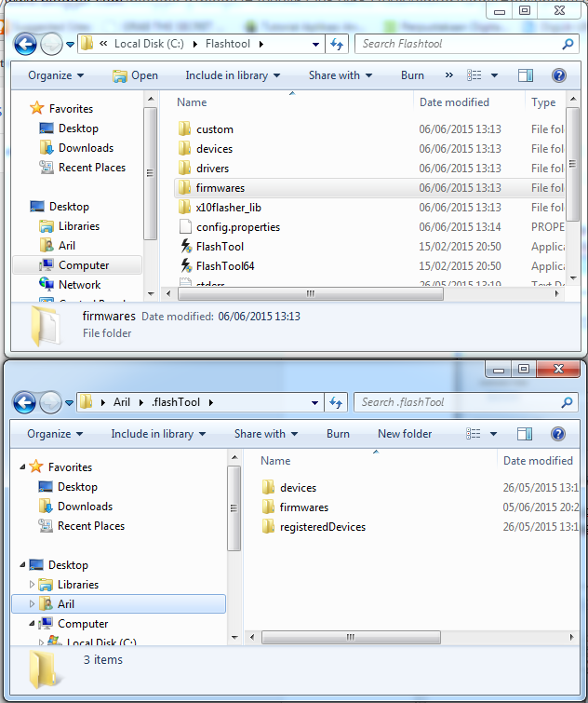Image resolution: width=588 pixels, height=703 pixels.
Task: Show more toolbar commands chevron in Flashtool window
Action: point(448,75)
